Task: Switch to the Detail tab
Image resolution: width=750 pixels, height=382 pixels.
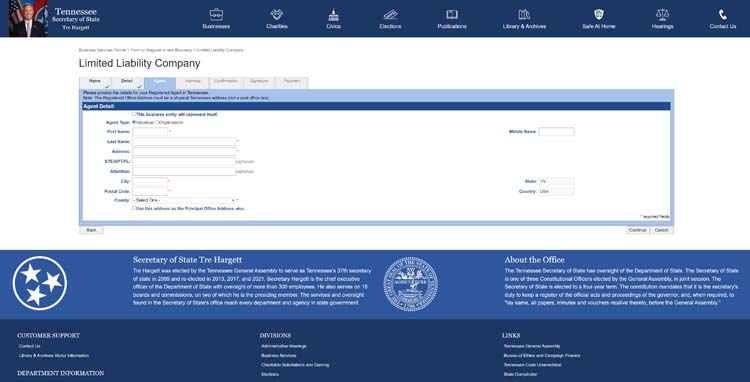Action: pos(127,83)
